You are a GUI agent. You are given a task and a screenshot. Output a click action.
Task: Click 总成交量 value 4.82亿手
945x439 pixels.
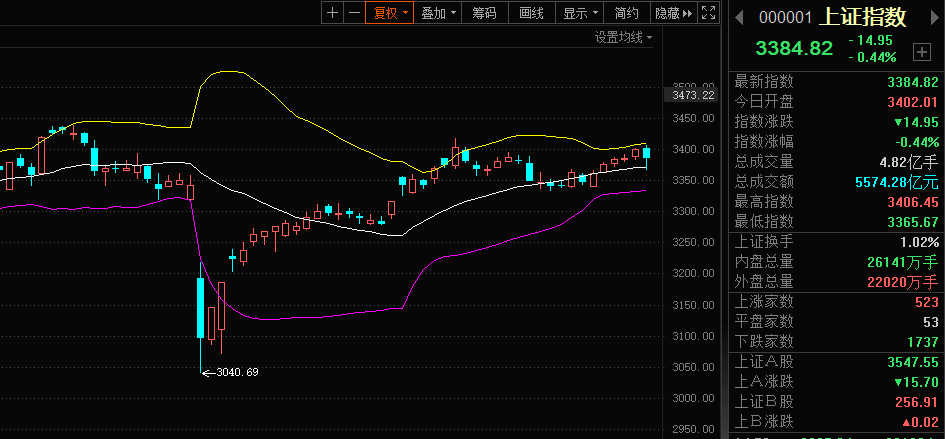tap(908, 162)
